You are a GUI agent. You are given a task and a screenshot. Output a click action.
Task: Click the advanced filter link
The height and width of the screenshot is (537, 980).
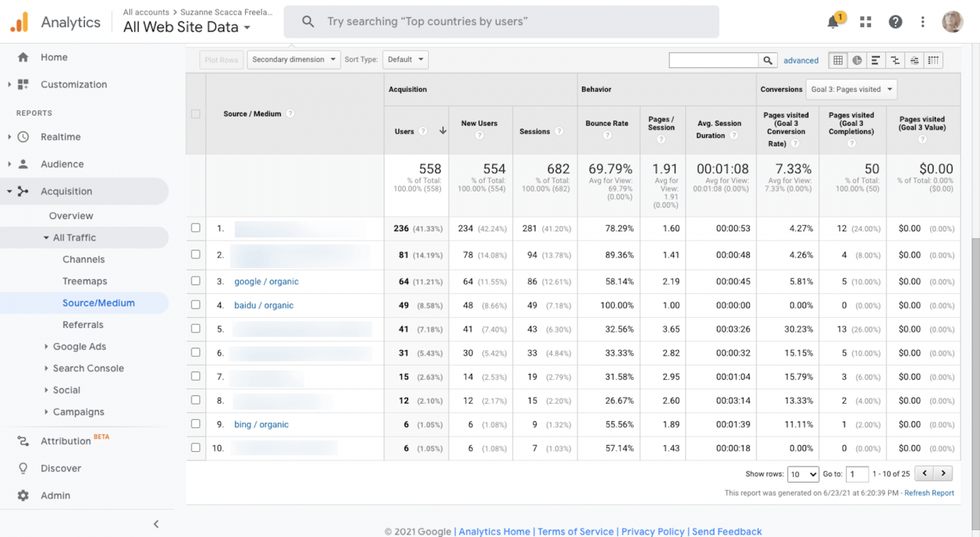tap(801, 60)
